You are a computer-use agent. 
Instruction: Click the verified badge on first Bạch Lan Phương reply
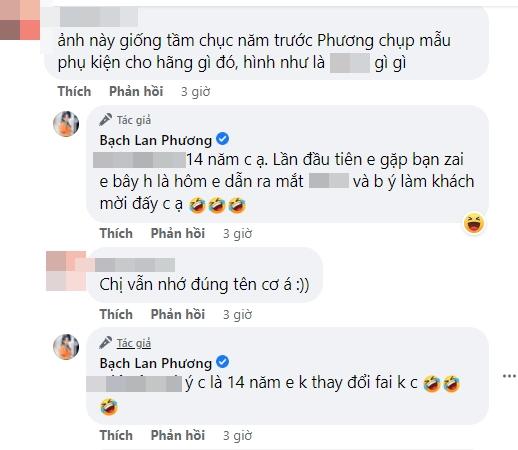pyautogui.click(x=222, y=139)
